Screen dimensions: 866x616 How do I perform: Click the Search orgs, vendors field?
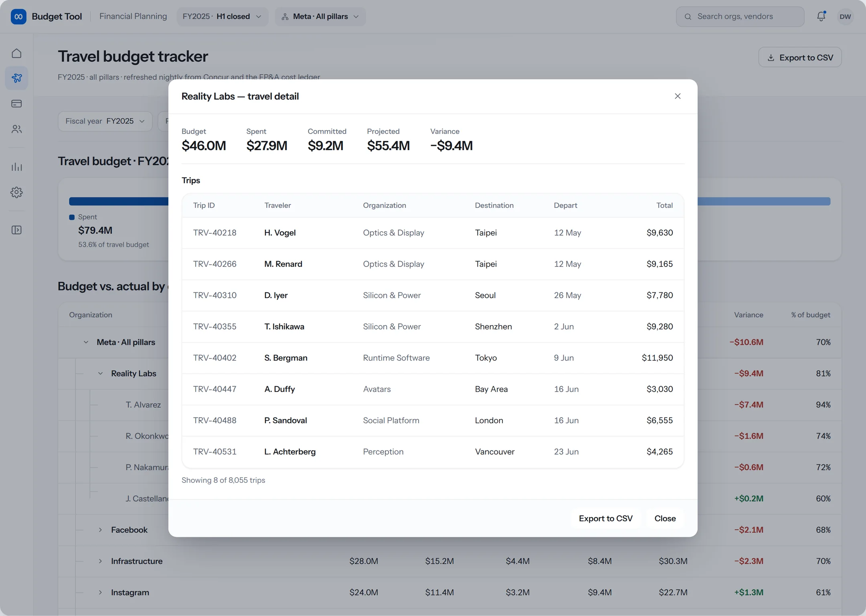tap(740, 16)
